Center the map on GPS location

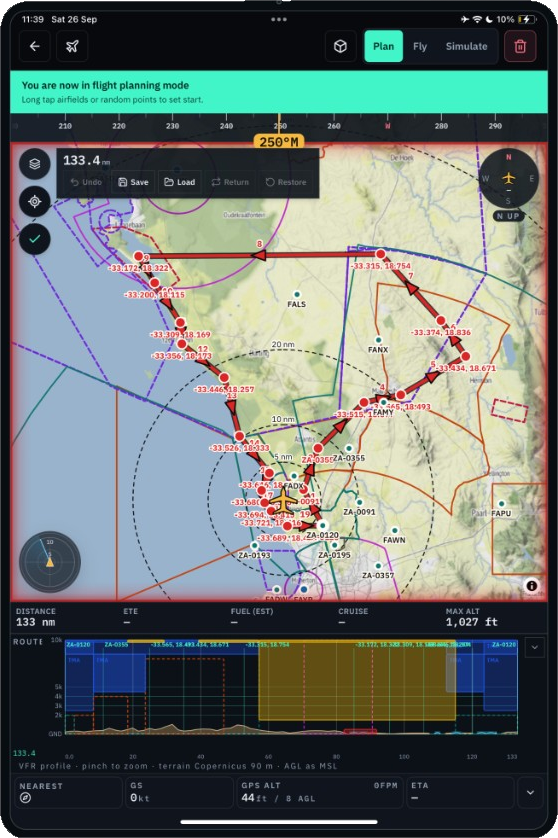click(35, 201)
